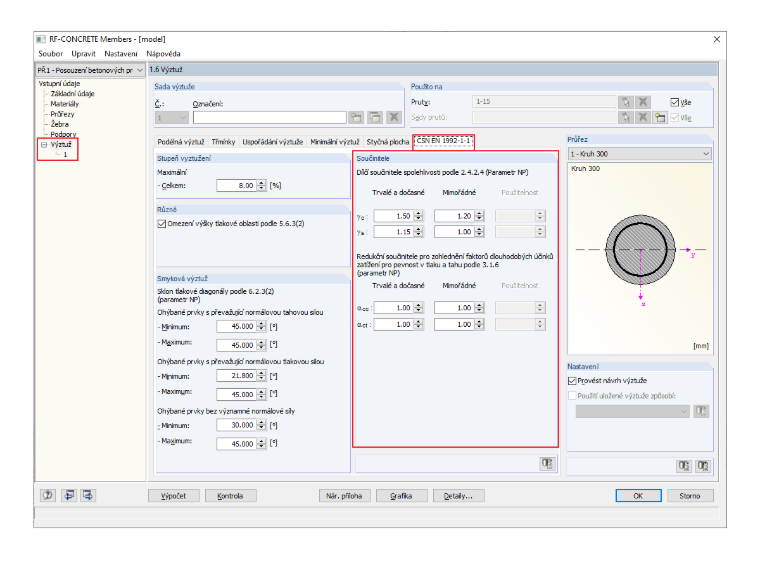Image resolution: width=760 pixels, height=570 pixels.
Task: Open the saved reinforcement method dropdown
Action: coord(632,412)
